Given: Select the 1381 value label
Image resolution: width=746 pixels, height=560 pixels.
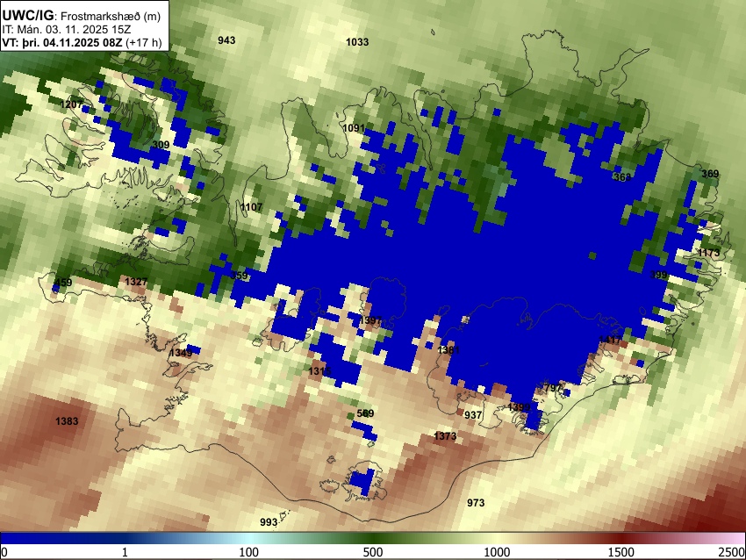Looking at the screenshot, I should [x=448, y=350].
